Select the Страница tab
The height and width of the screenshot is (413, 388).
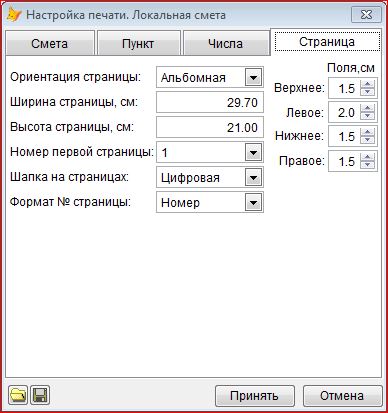point(327,41)
